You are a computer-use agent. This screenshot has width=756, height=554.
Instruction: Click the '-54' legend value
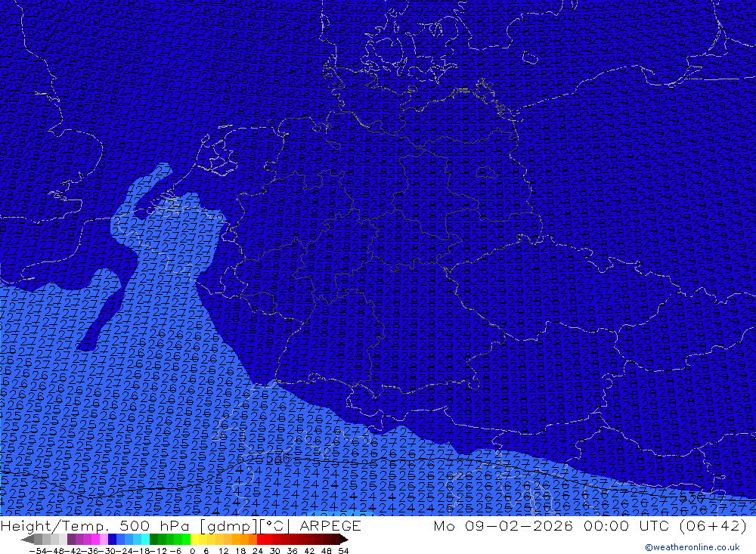tap(38, 551)
